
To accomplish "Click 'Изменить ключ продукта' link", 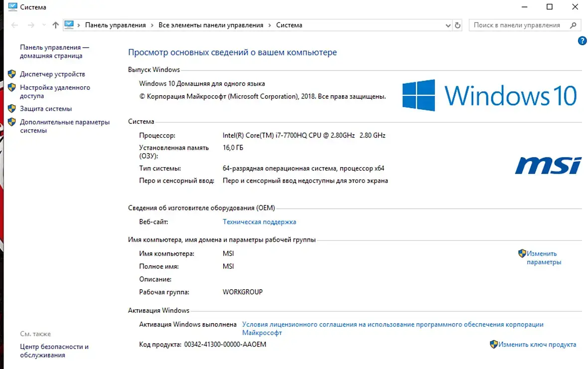I will pyautogui.click(x=537, y=345).
